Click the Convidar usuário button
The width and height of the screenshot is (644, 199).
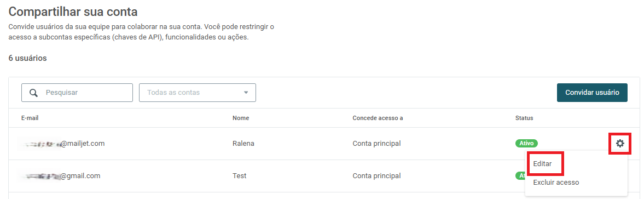(592, 93)
